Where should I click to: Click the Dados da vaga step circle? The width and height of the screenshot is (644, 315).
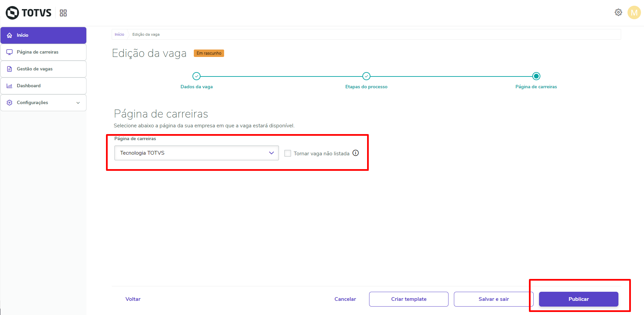point(196,76)
